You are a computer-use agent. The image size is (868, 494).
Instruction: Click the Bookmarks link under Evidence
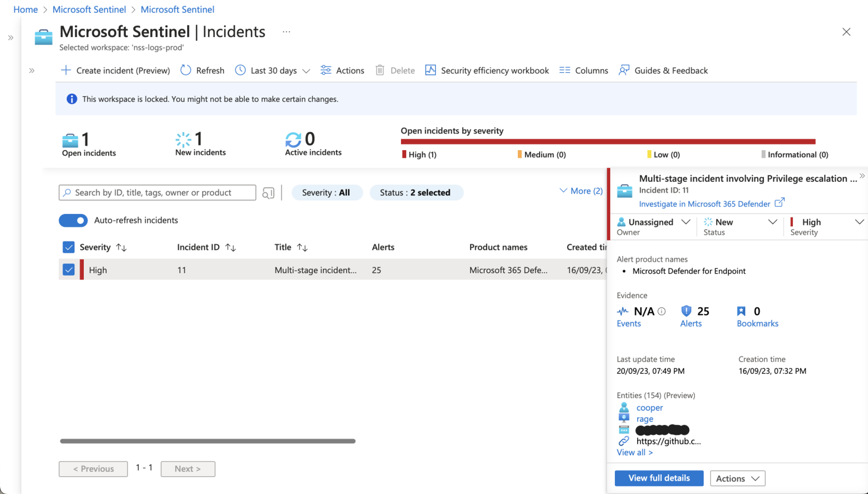point(757,324)
